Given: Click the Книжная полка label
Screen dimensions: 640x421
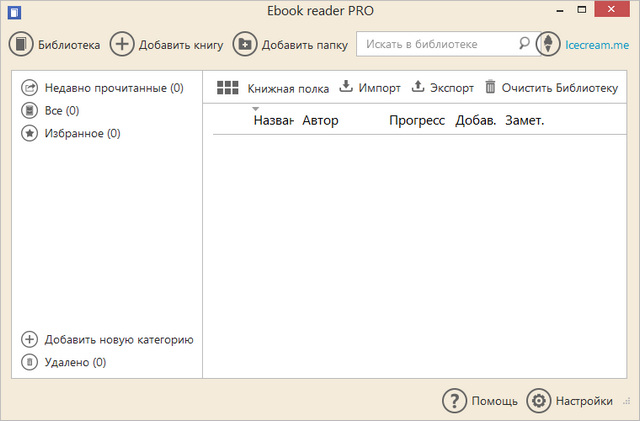Looking at the screenshot, I should click(x=288, y=89).
